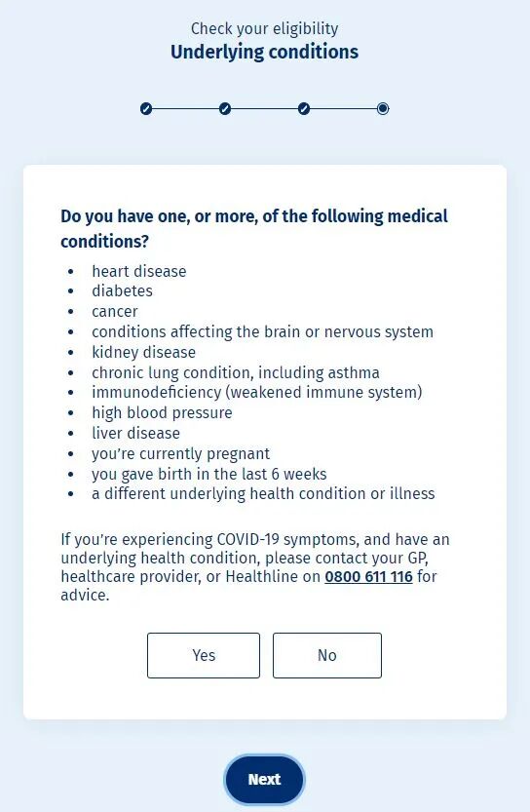
Task: Continue with the Next button
Action: coord(264,780)
